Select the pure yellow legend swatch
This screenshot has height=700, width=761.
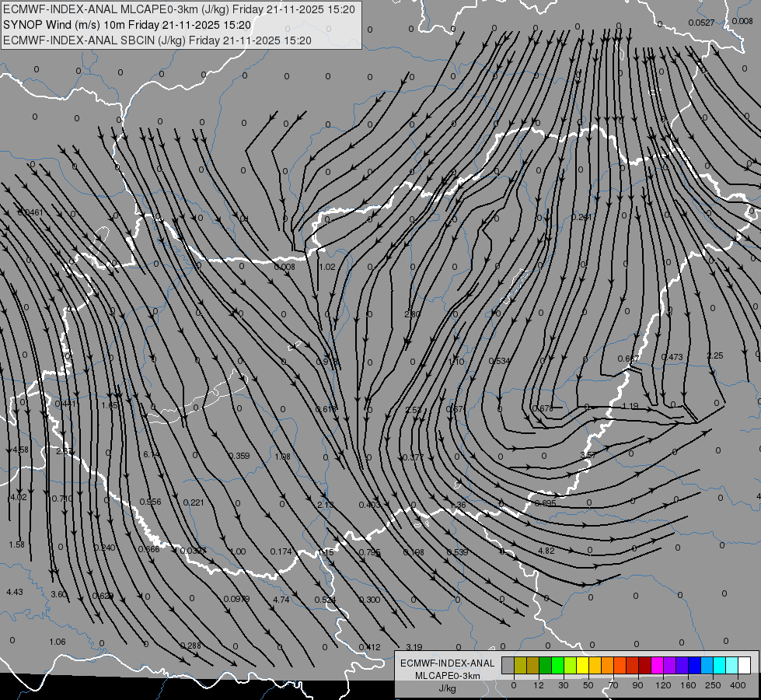(582, 665)
